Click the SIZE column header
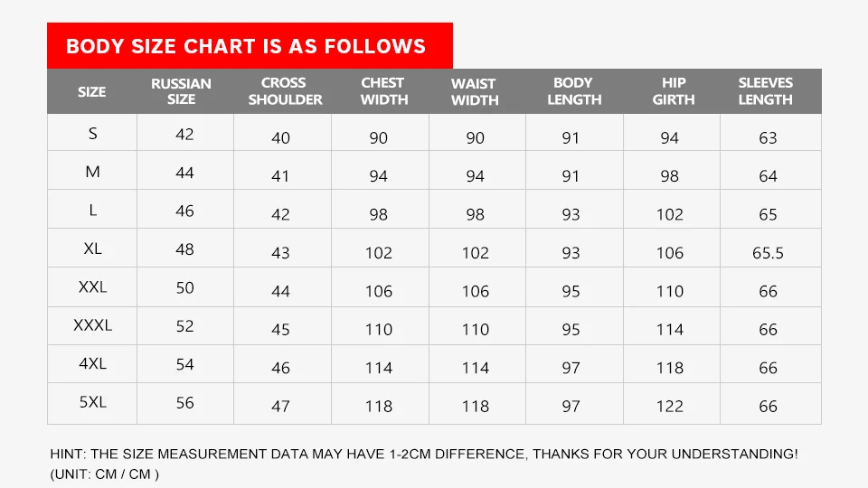The height and width of the screenshot is (488, 868). (x=91, y=91)
